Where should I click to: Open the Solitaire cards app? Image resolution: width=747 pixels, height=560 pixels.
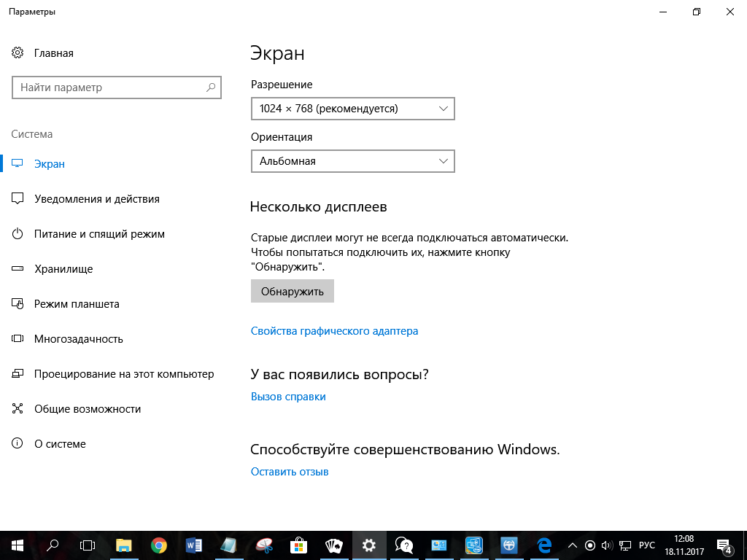[334, 545]
